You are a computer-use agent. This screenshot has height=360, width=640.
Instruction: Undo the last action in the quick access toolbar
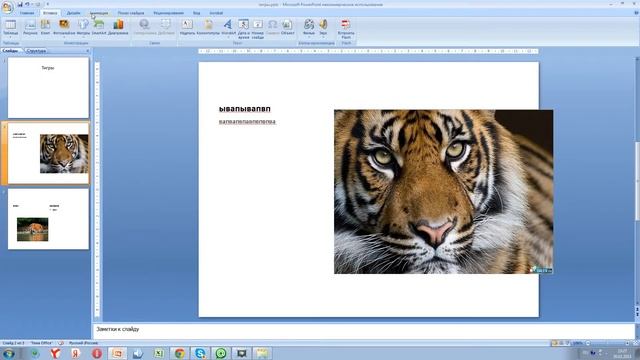pos(27,4)
